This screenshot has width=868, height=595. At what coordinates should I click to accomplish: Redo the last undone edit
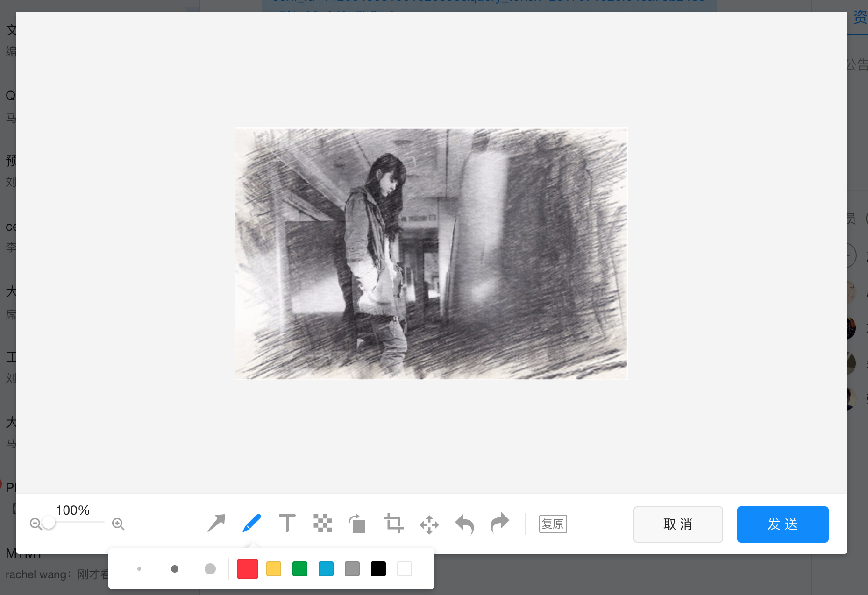click(499, 524)
